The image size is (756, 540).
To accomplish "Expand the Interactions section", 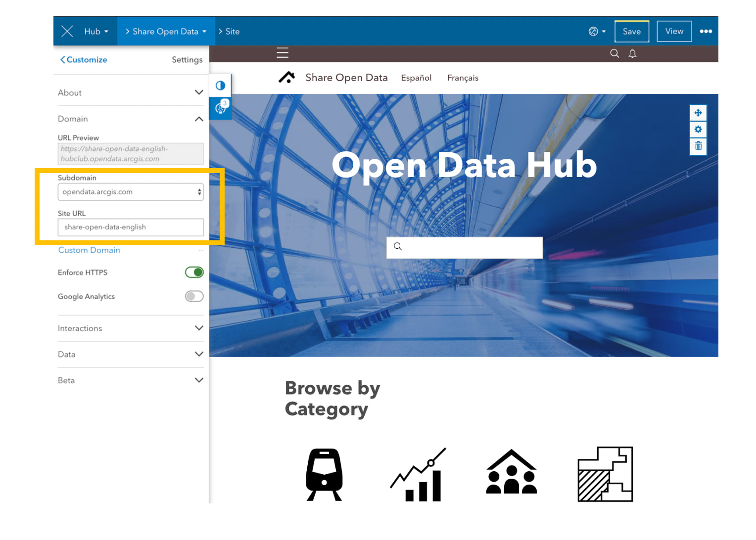I will [x=131, y=328].
